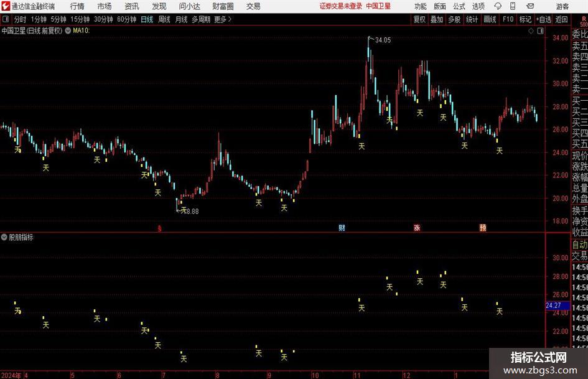Click the small red marker near July

(160, 228)
